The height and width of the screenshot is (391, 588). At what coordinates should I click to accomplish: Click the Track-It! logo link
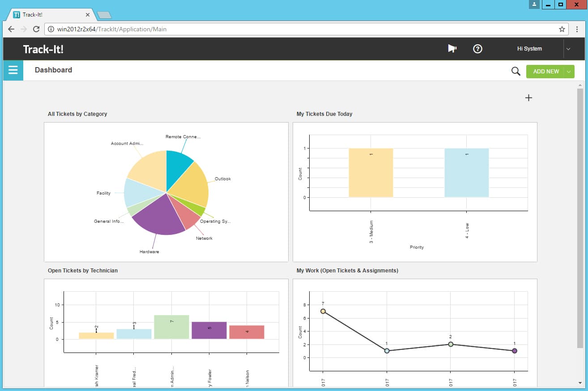pos(43,49)
